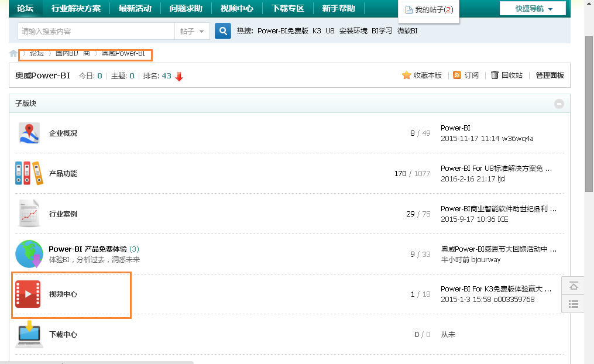Open last post Power-BI in 企业概况 row
The image size is (594, 364).
[x=455, y=128]
